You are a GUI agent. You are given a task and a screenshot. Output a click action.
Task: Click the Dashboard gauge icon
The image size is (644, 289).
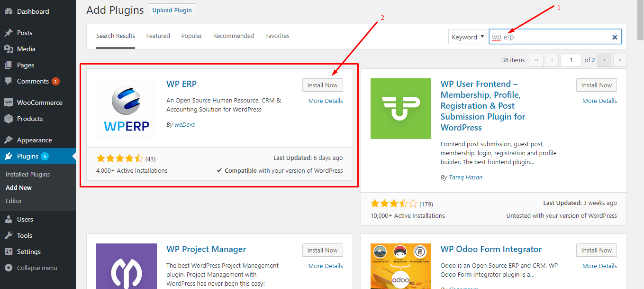(9, 11)
